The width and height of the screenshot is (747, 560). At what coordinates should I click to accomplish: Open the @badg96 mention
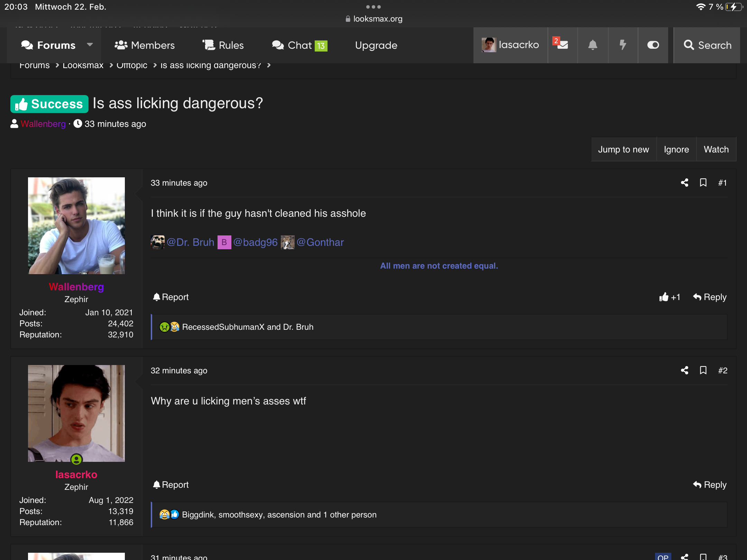point(256,242)
